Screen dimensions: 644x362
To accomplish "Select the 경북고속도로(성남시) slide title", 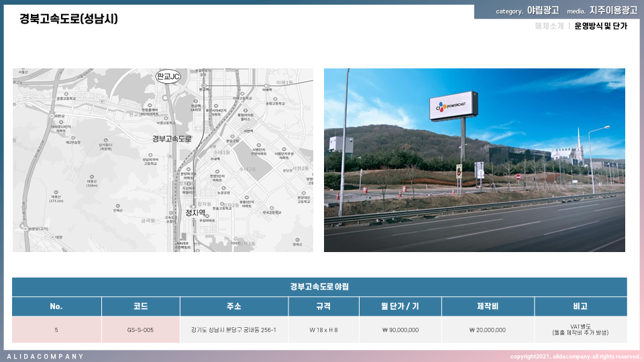I will click(69, 19).
